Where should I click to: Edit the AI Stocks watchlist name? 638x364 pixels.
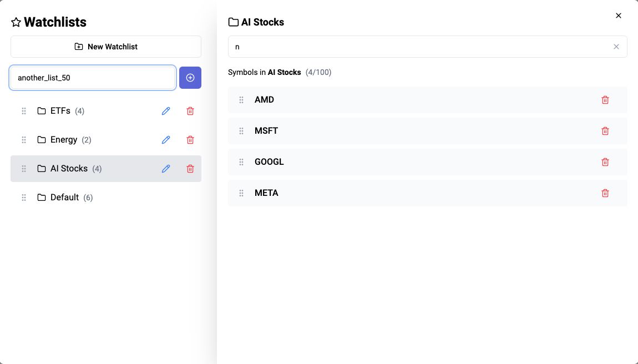coord(166,169)
